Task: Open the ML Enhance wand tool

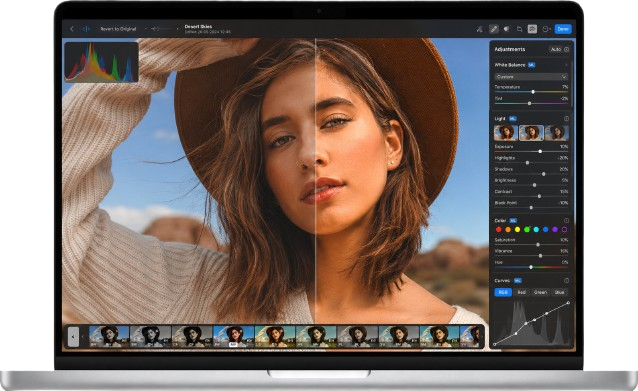Action: (480, 29)
